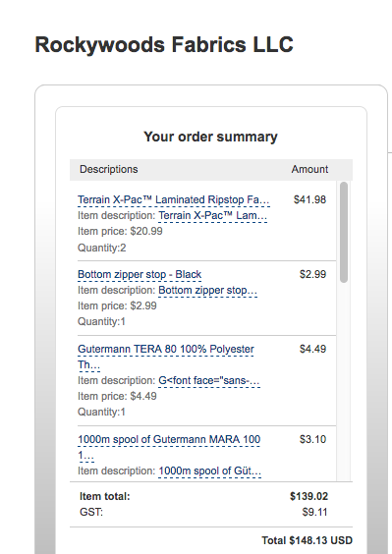Click the Total $148.13 USD text
This screenshot has height=554, width=392.
307,540
